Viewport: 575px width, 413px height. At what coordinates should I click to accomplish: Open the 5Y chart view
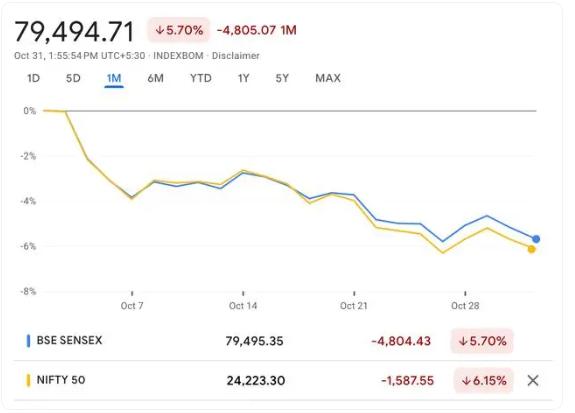tap(282, 78)
